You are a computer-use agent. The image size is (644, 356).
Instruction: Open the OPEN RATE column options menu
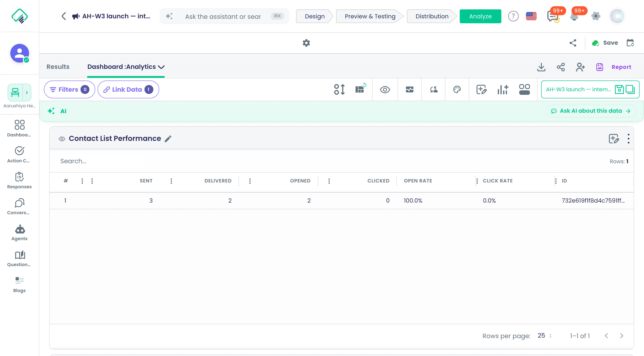[477, 181]
